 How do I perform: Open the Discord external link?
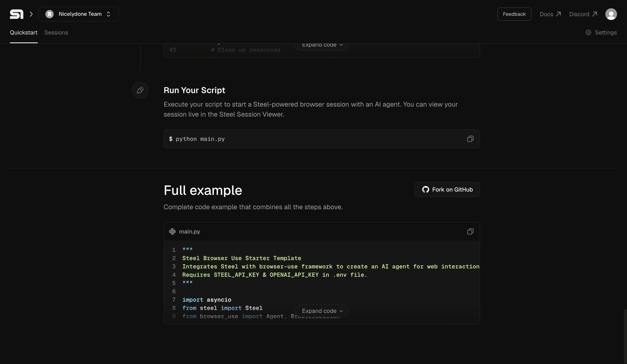[583, 14]
